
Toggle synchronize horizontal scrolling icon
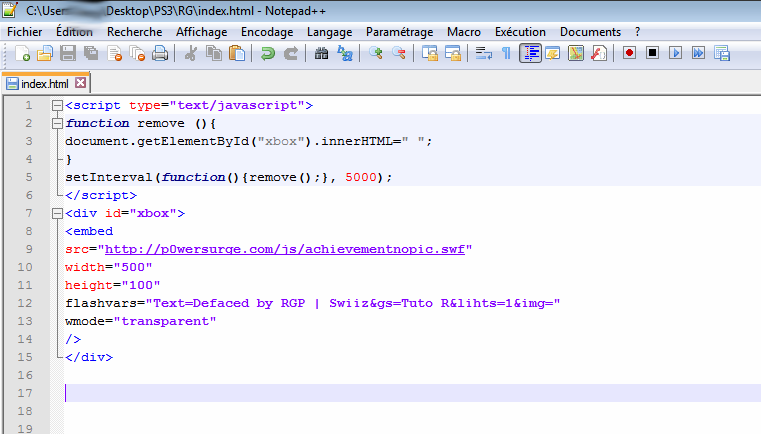coord(452,53)
